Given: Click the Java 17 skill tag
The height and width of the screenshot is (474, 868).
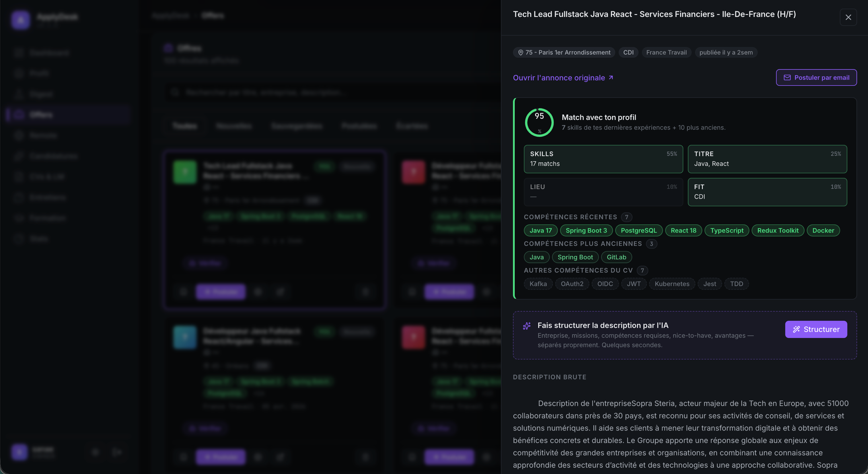Looking at the screenshot, I should (x=540, y=231).
